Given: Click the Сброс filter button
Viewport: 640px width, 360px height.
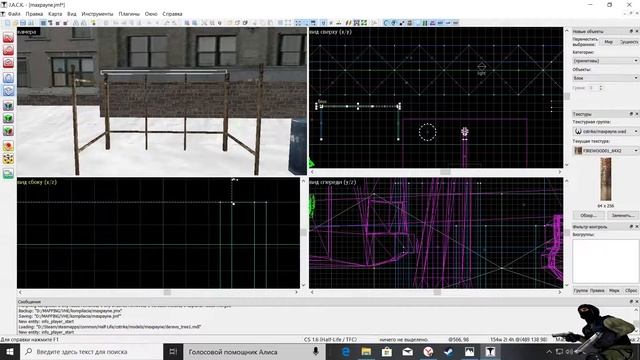Looking at the screenshot, I should click(631, 291).
